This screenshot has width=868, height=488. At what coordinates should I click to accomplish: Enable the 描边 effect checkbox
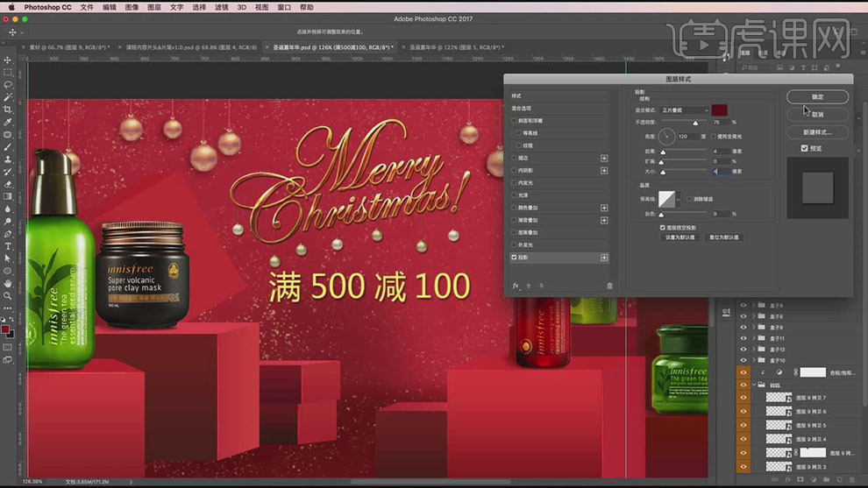pos(514,159)
